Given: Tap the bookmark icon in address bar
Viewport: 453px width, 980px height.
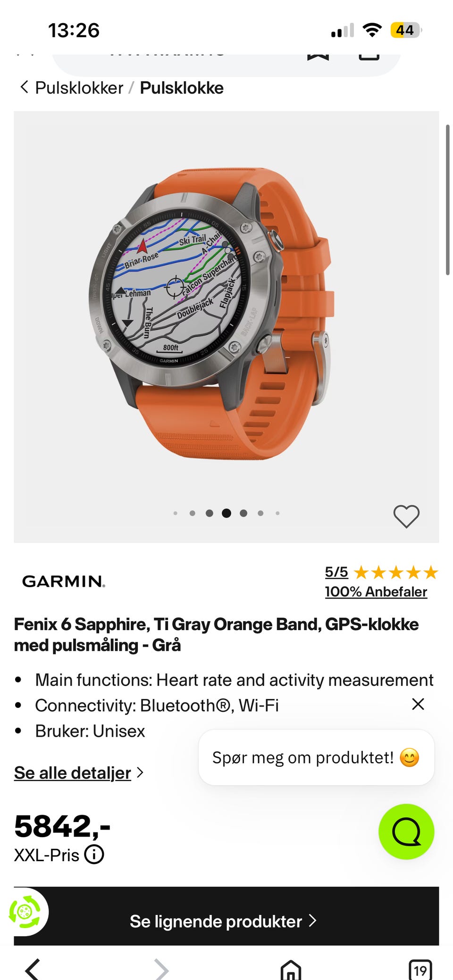Looking at the screenshot, I should click(318, 55).
